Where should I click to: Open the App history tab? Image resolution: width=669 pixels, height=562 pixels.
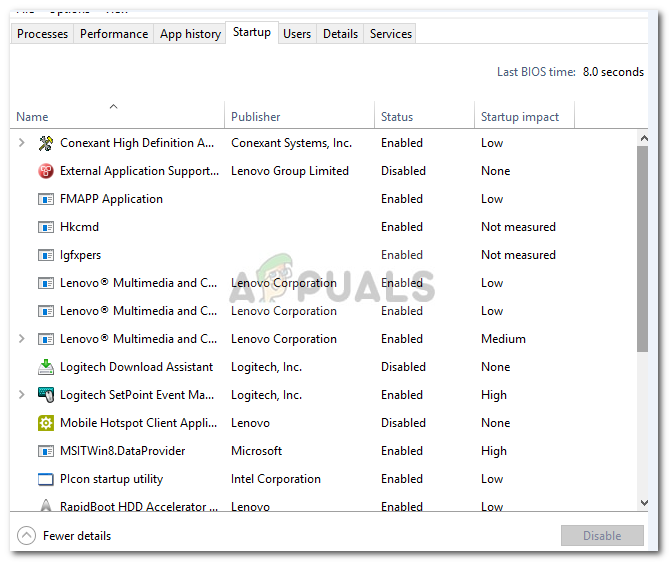pyautogui.click(x=190, y=34)
